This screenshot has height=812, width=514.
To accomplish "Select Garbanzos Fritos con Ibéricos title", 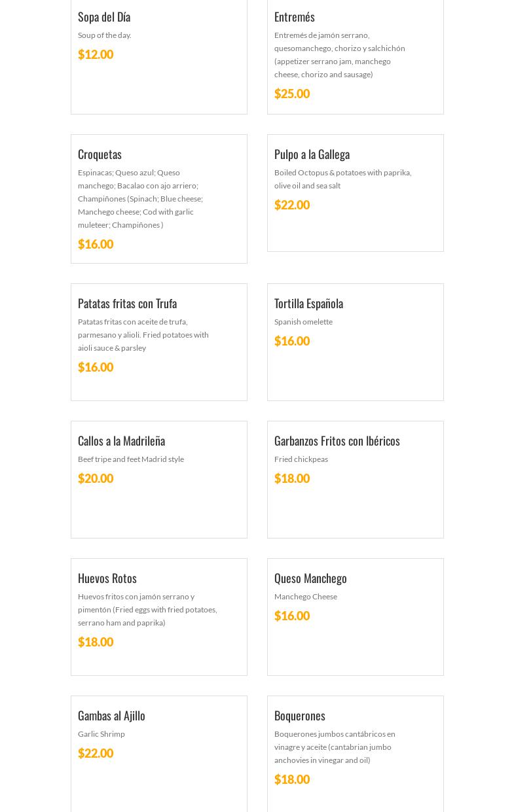I will (x=337, y=441).
